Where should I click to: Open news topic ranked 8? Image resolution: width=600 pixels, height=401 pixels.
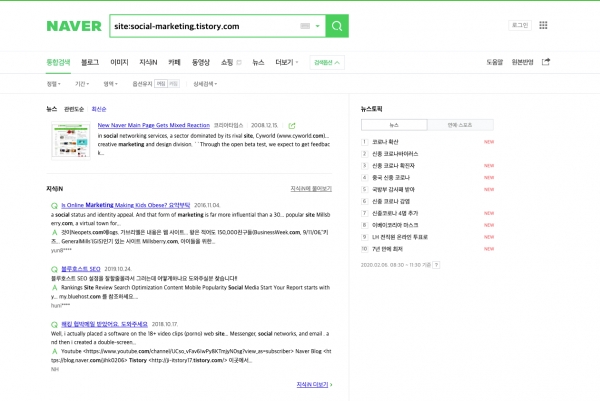click(x=395, y=225)
